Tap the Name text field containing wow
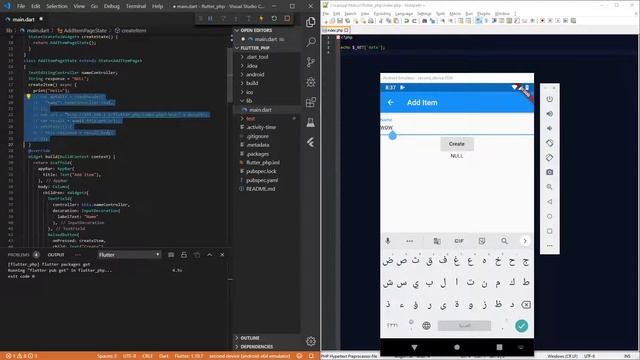This screenshot has width=640, height=360. (x=456, y=127)
